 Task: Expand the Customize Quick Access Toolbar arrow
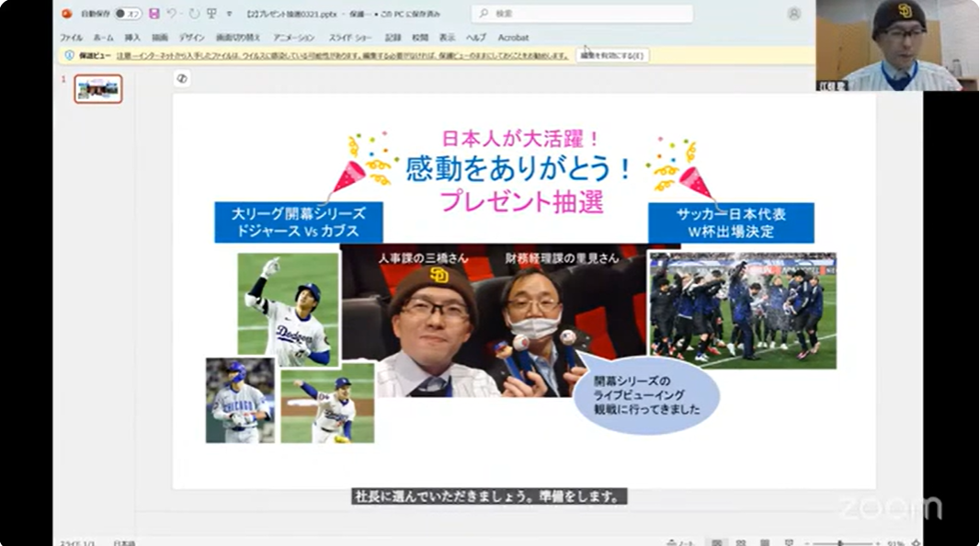(x=230, y=13)
